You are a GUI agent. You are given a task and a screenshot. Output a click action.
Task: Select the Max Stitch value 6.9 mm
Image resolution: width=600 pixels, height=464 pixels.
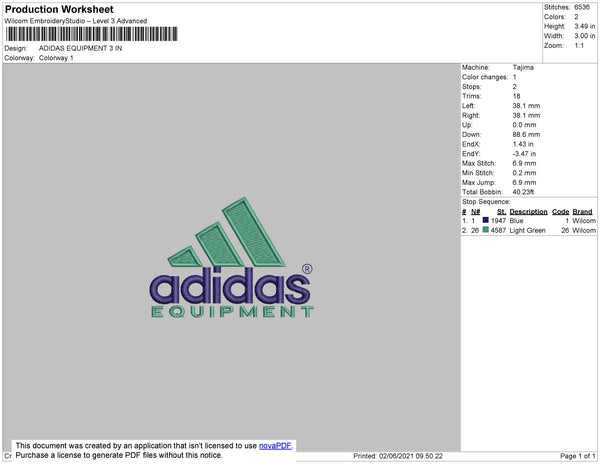[x=524, y=163]
